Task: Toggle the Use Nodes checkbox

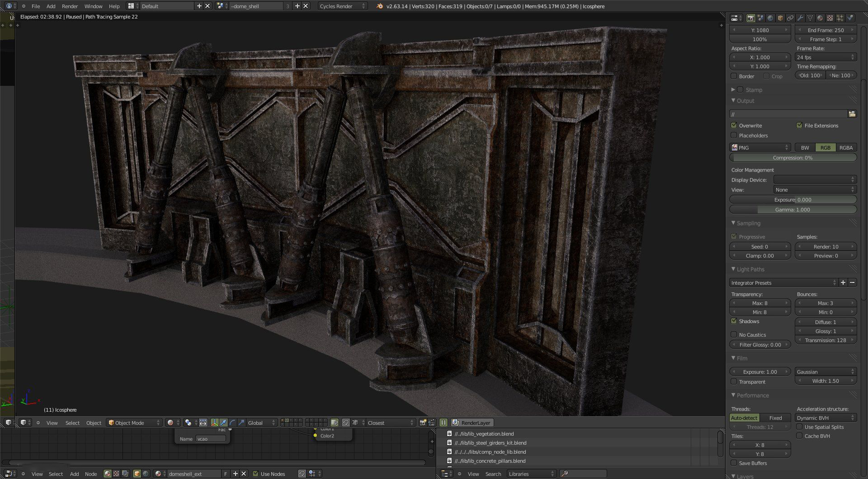Action: 255,474
